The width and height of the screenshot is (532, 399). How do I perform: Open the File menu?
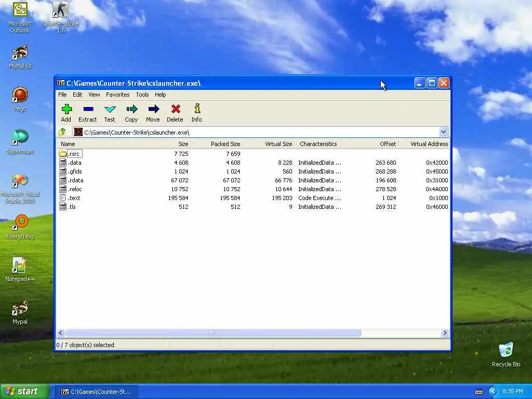click(x=62, y=95)
